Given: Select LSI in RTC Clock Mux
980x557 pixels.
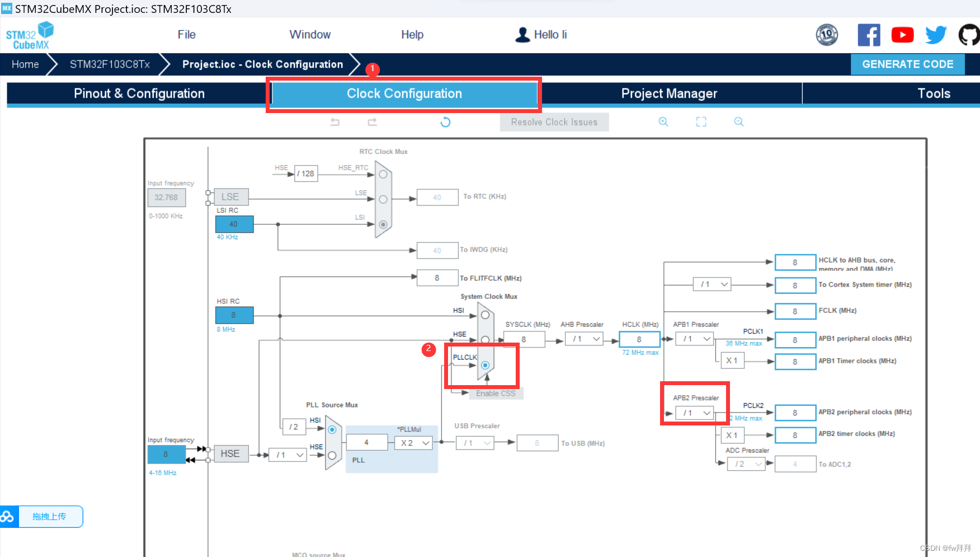Looking at the screenshot, I should coord(383,224).
